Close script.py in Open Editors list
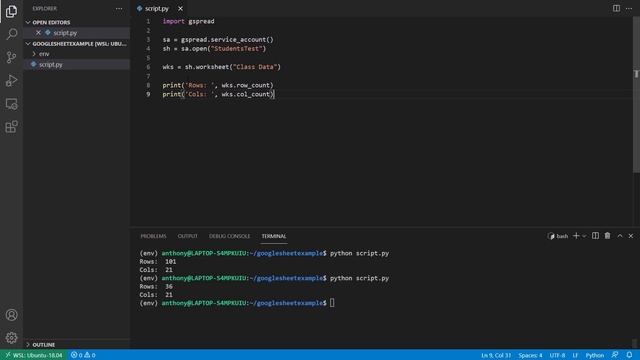This screenshot has width=640, height=360. pyautogui.click(x=38, y=33)
